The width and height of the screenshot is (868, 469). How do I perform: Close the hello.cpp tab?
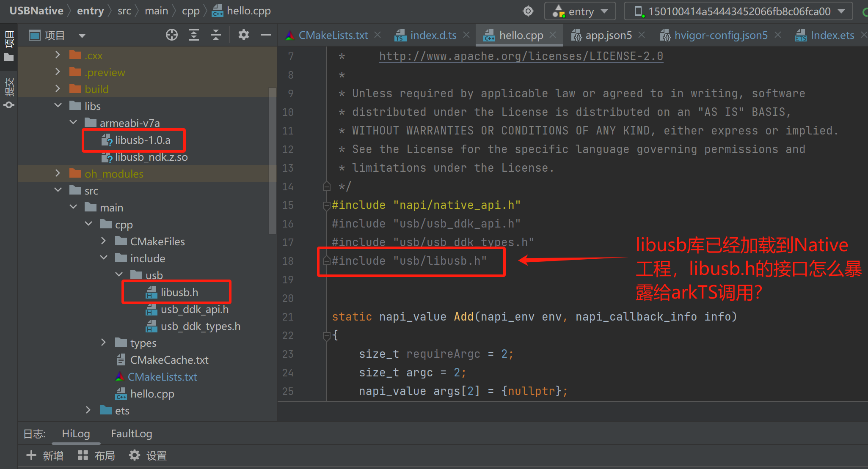(553, 35)
